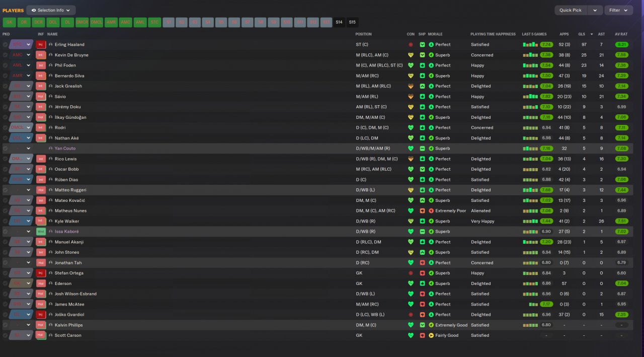644x357 pixels.
Task: Open Nathan Aké's position dropdown
Action: coord(21,138)
